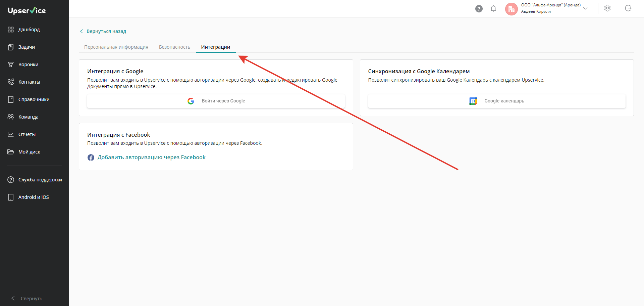The image size is (644, 306).
Task: Click the Google G logo
Action: [191, 101]
